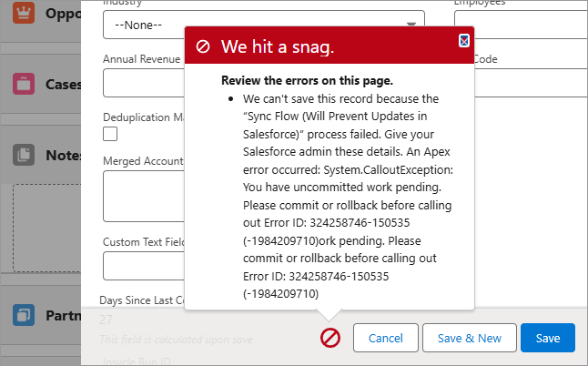Click "This field is calculated upon save" text
The height and width of the screenshot is (366, 588).
pyautogui.click(x=176, y=340)
